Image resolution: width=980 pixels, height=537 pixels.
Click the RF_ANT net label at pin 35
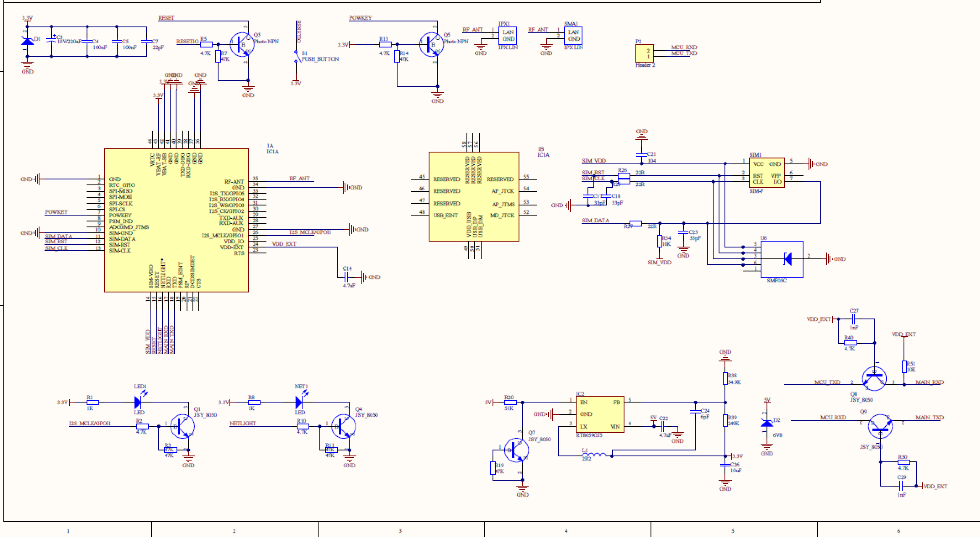click(299, 179)
